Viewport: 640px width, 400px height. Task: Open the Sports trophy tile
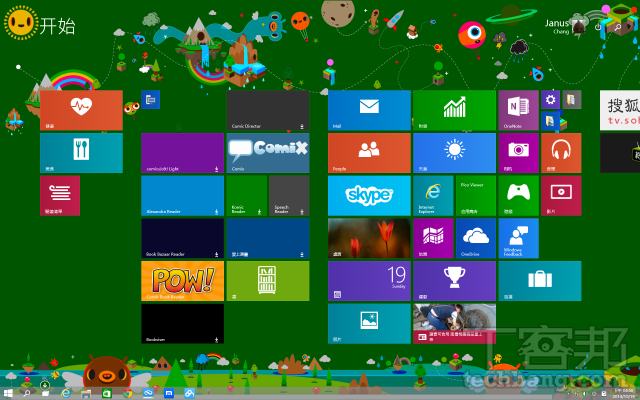(x=454, y=281)
